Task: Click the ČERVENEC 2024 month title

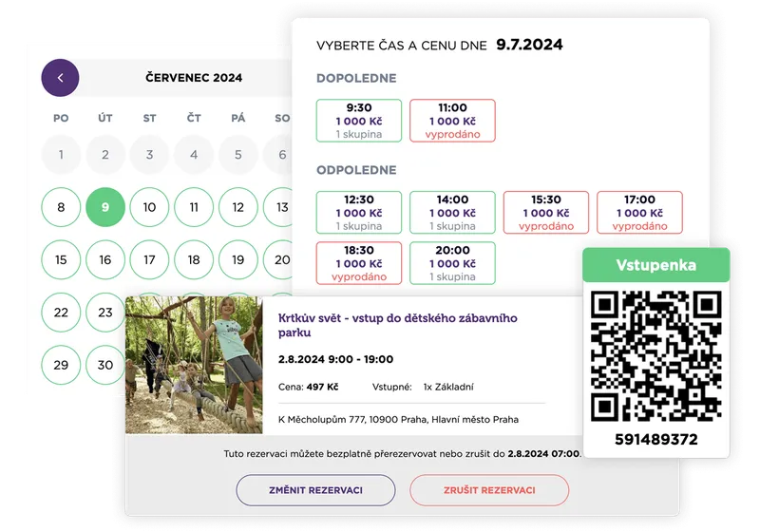Action: click(194, 78)
